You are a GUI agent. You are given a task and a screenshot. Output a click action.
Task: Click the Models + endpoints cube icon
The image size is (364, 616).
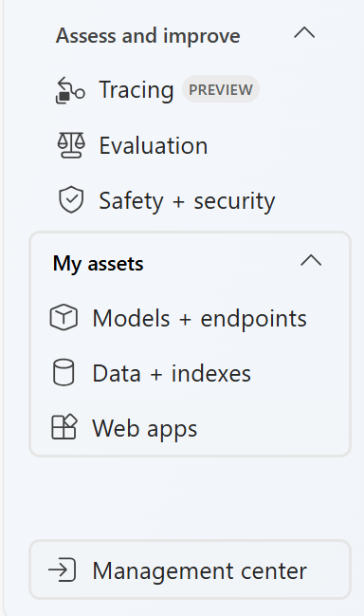64,317
